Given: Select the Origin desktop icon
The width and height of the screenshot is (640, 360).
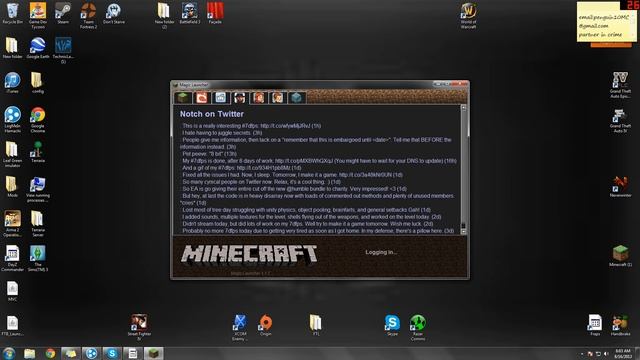Looking at the screenshot, I should coord(265,325).
